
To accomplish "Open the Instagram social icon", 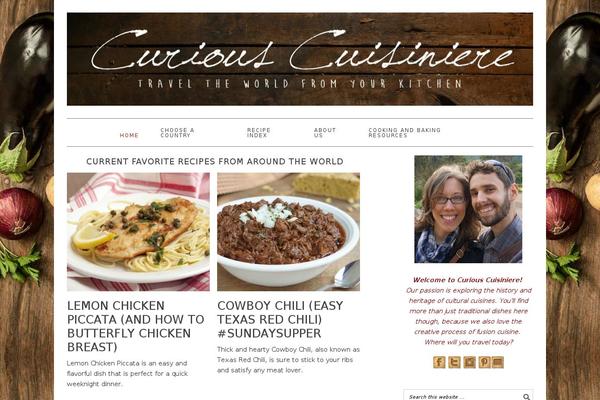I will [x=469, y=362].
